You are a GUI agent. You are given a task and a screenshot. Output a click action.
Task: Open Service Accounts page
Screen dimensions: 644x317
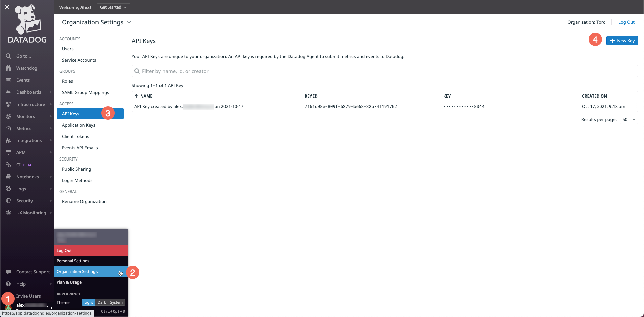pyautogui.click(x=79, y=60)
